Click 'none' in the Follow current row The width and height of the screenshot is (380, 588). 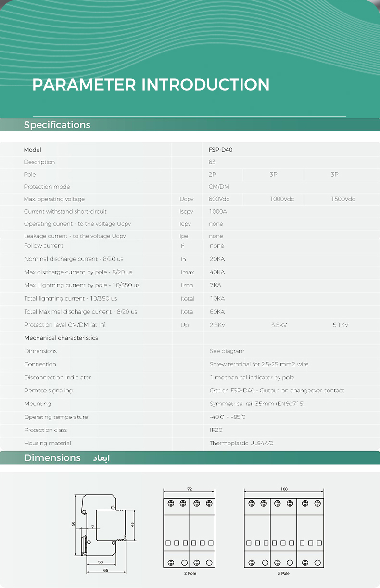click(217, 246)
